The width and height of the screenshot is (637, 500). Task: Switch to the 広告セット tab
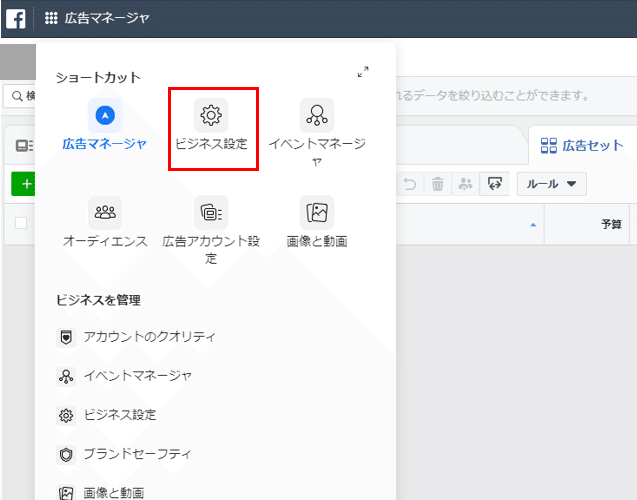[x=582, y=145]
